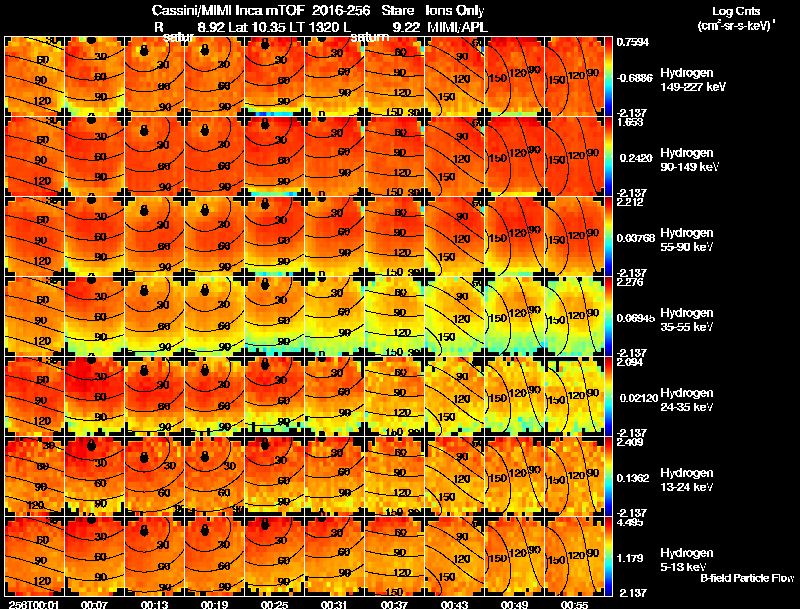Image resolution: width=800 pixels, height=609 pixels.
Task: Click the colorbar maximum value '4.495'
Action: click(x=630, y=522)
